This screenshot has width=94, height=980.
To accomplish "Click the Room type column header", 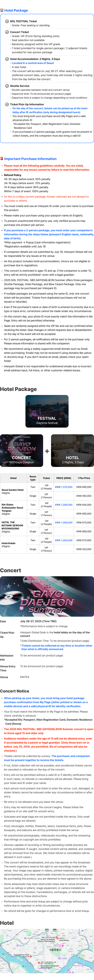I will click(x=33, y=478).
